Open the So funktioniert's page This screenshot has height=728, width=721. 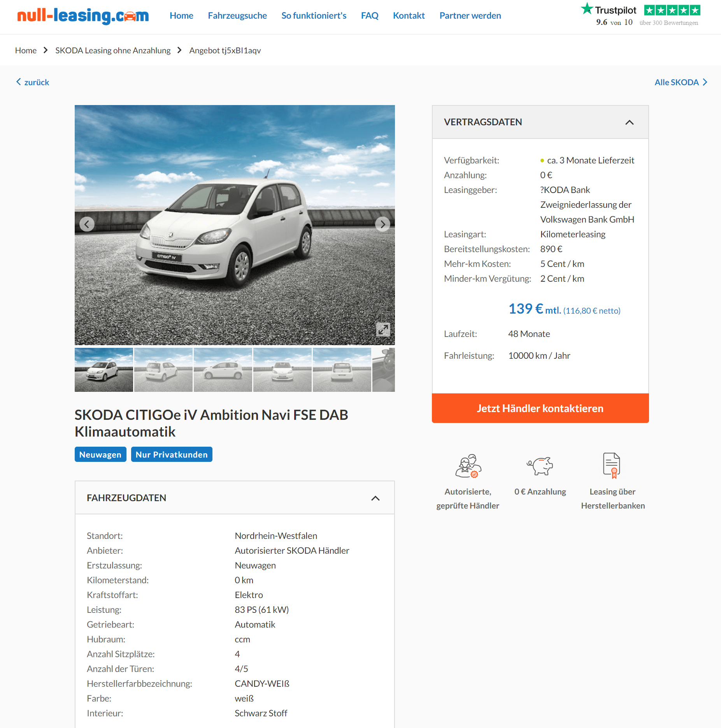(314, 16)
